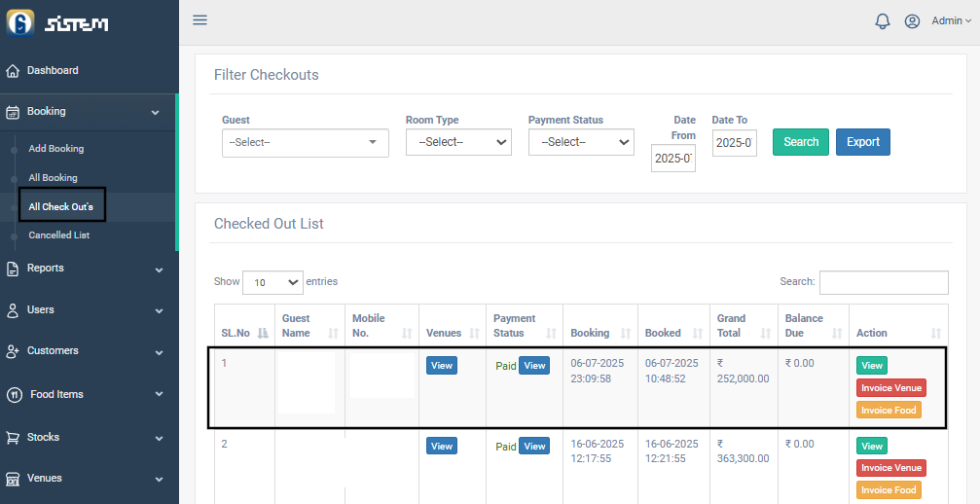Sort by Balance Due column arrows
This screenshot has height=504, width=980.
(x=838, y=334)
